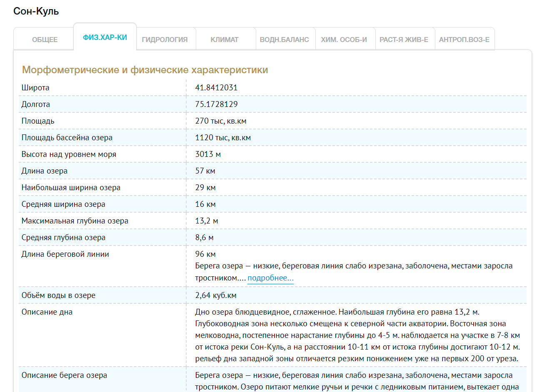Click the Средняя глубина озера label

coord(63,238)
